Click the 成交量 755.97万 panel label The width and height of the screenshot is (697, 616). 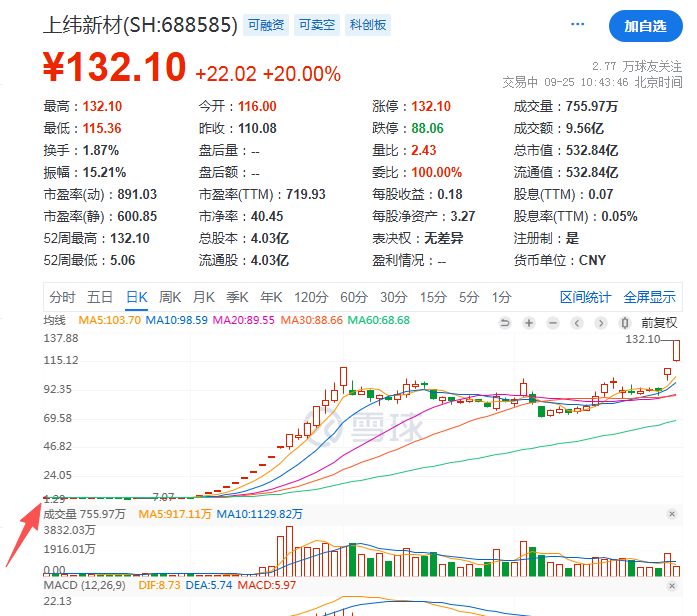tap(84, 514)
